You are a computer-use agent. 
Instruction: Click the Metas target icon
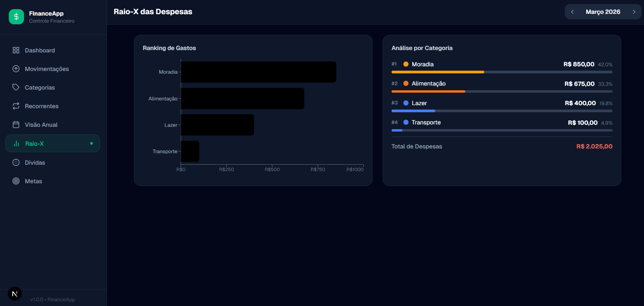pos(16,181)
